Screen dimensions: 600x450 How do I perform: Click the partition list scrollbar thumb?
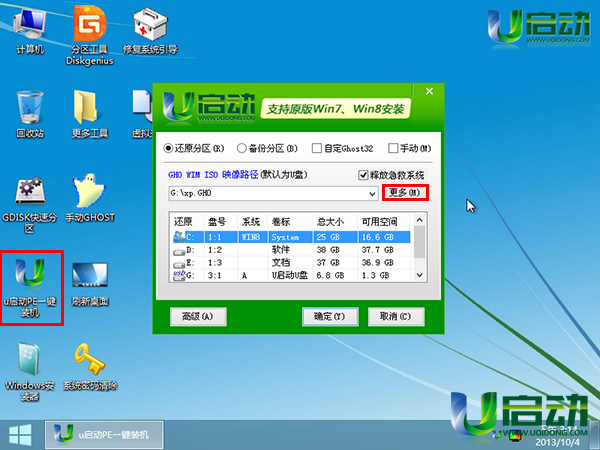pos(420,242)
